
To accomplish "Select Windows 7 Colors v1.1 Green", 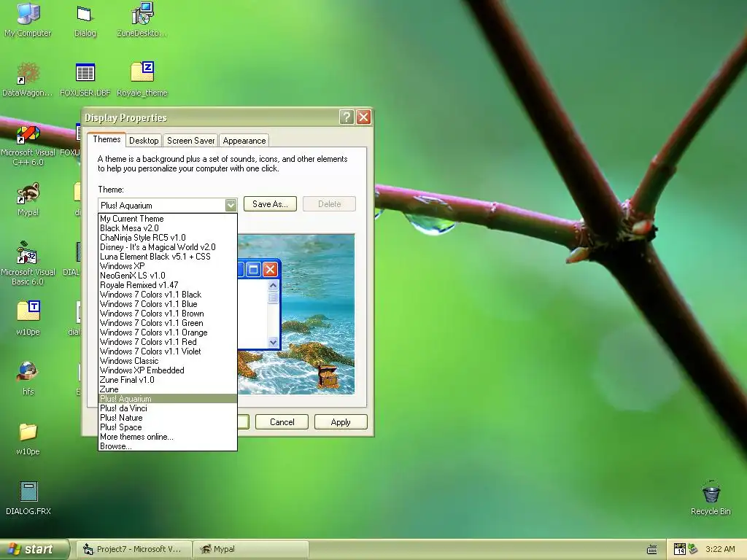I will 168,323.
